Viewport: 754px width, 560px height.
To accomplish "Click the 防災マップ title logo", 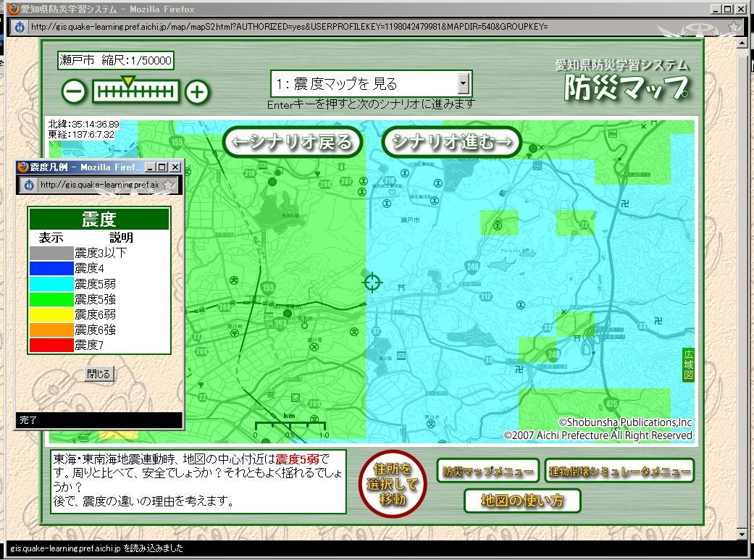I will [x=626, y=88].
